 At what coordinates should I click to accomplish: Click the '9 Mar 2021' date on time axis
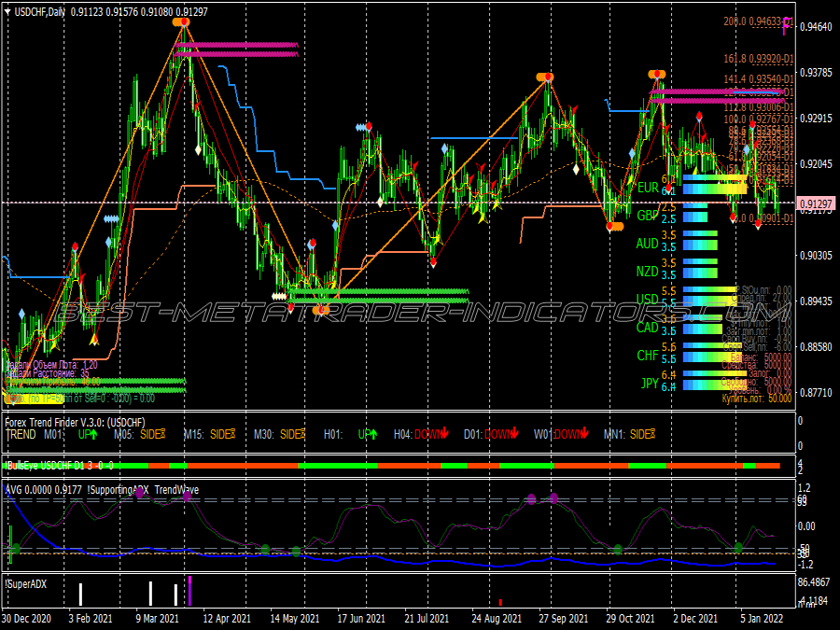(x=157, y=618)
